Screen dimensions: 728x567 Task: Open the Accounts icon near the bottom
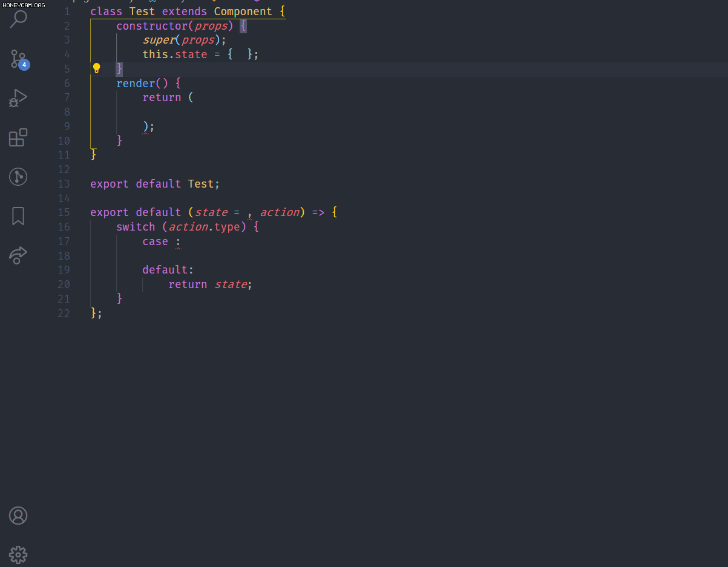(18, 516)
